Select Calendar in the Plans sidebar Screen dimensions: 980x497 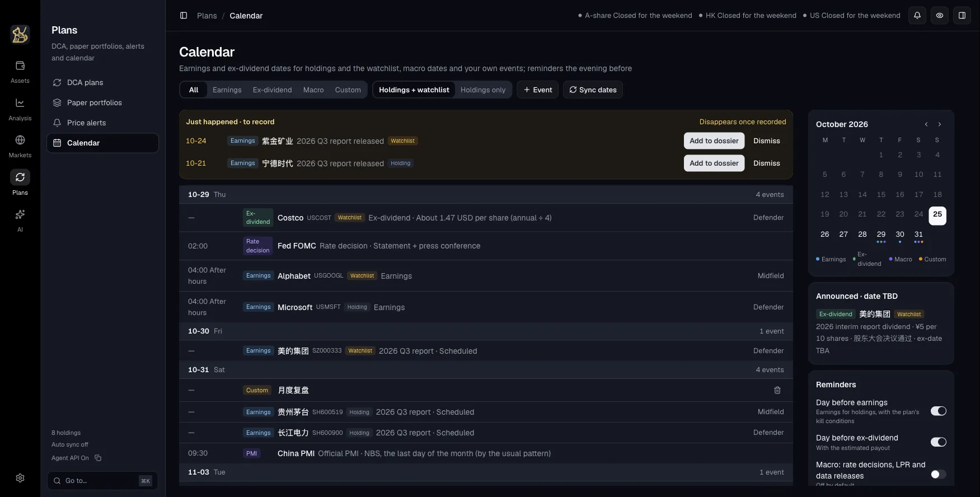(102, 143)
